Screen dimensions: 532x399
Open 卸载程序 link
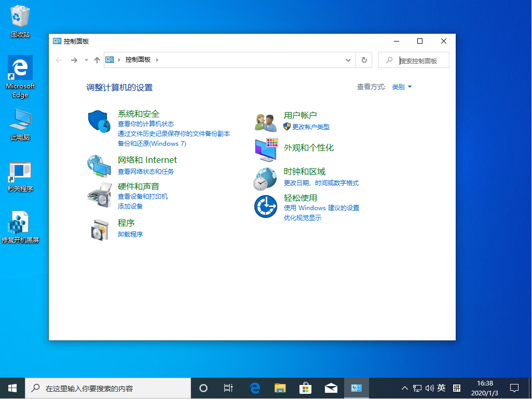click(129, 234)
